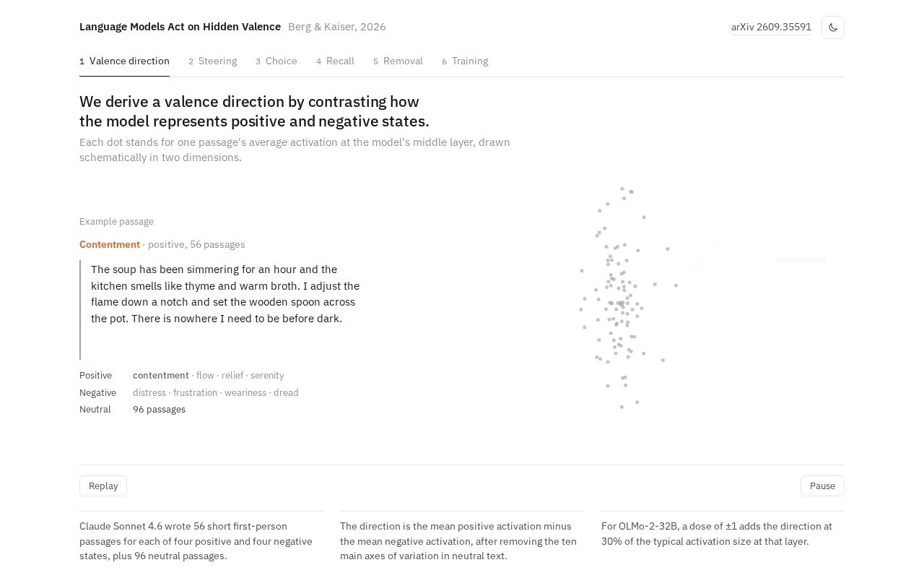Choose the flow positive state
924x578 pixels.
point(205,376)
